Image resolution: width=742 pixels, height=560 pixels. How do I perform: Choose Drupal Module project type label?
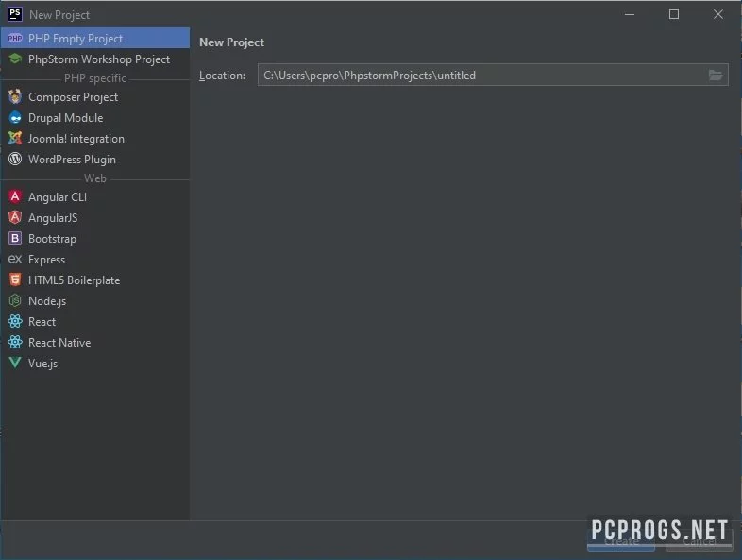coord(65,118)
